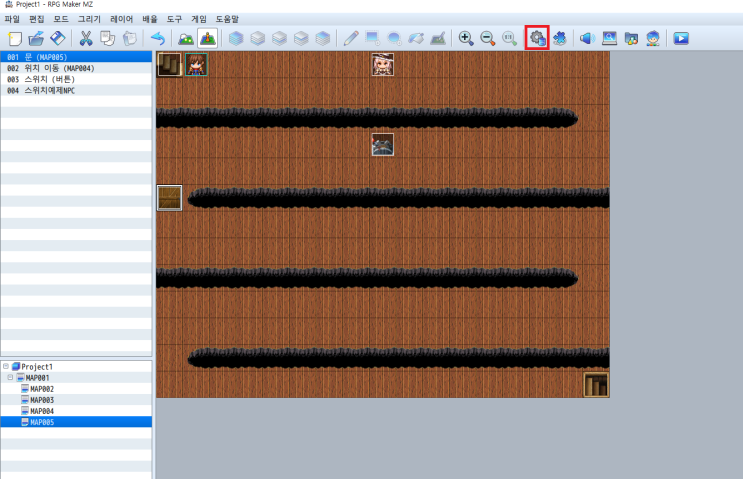743x479 pixels.
Task: Open the 도움말 menu
Action: pos(227,19)
